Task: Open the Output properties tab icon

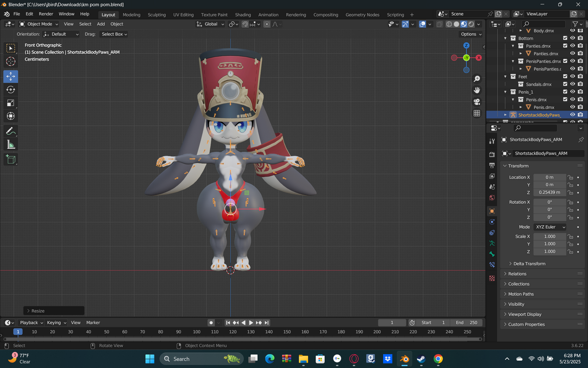Action: [x=492, y=165]
